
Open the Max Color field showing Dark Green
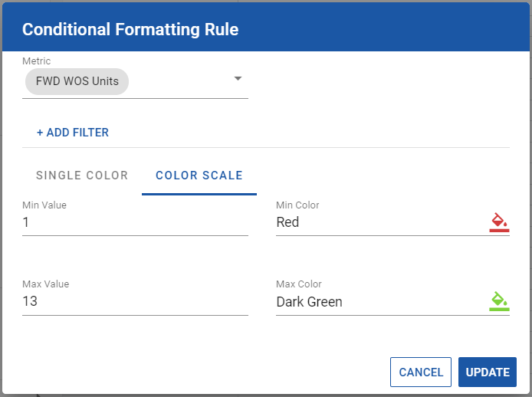(382, 302)
